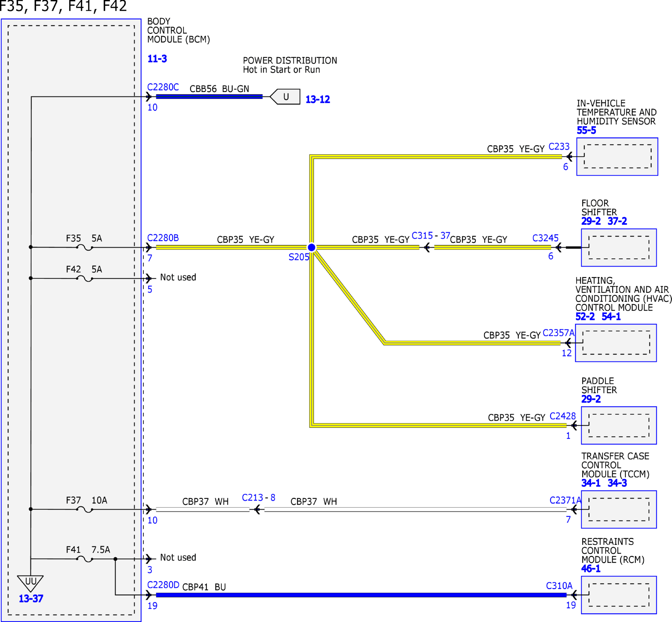Click the F42 5A fuse symbol

point(85,279)
